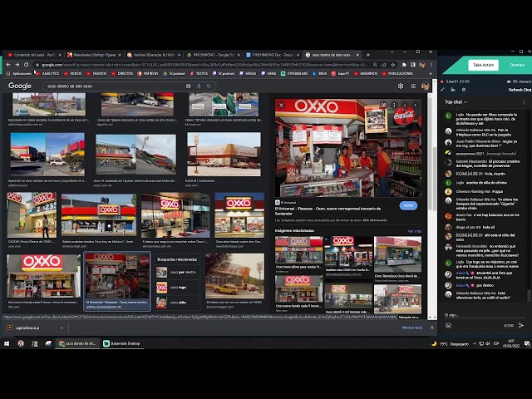
Task: Open the tab search chevron in Chrome title bar
Action: click(x=392, y=52)
